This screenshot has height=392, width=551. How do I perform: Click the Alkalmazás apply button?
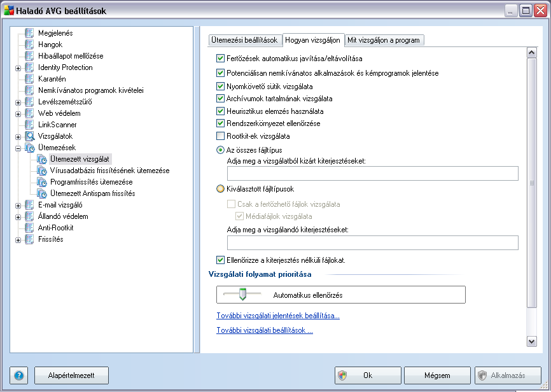point(508,375)
